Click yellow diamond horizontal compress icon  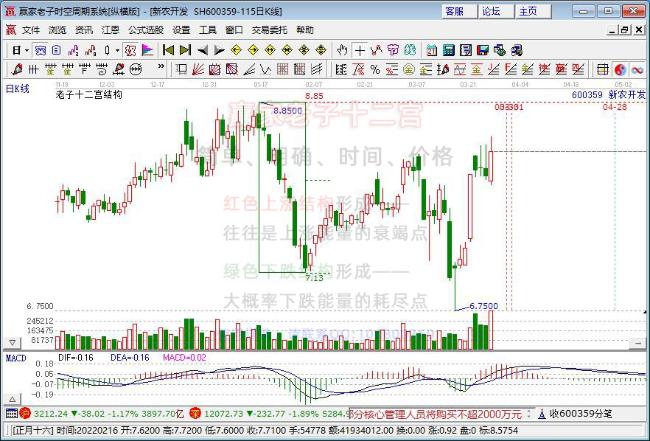(x=287, y=51)
